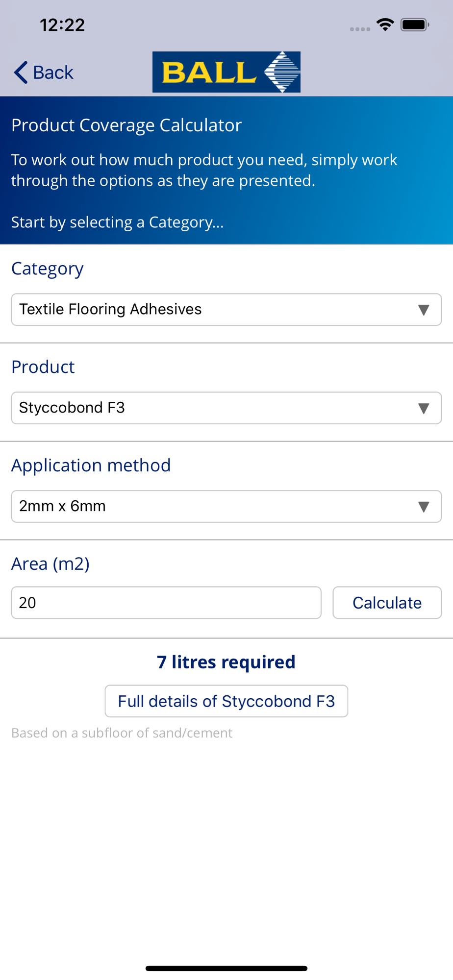Tap the Back text label
The width and height of the screenshot is (453, 980).
53,73
